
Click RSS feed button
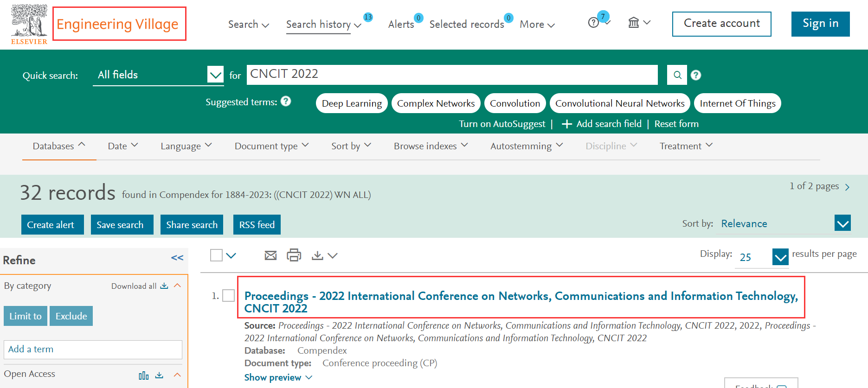tap(257, 224)
